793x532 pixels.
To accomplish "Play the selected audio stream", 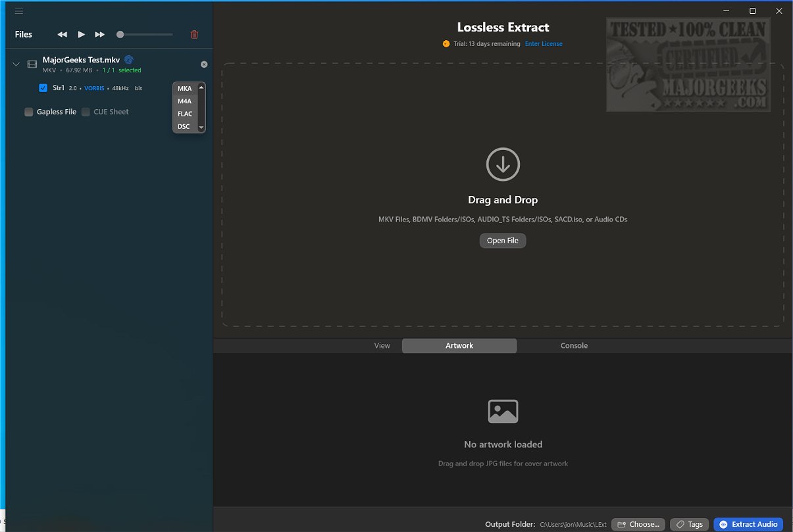I will point(82,34).
